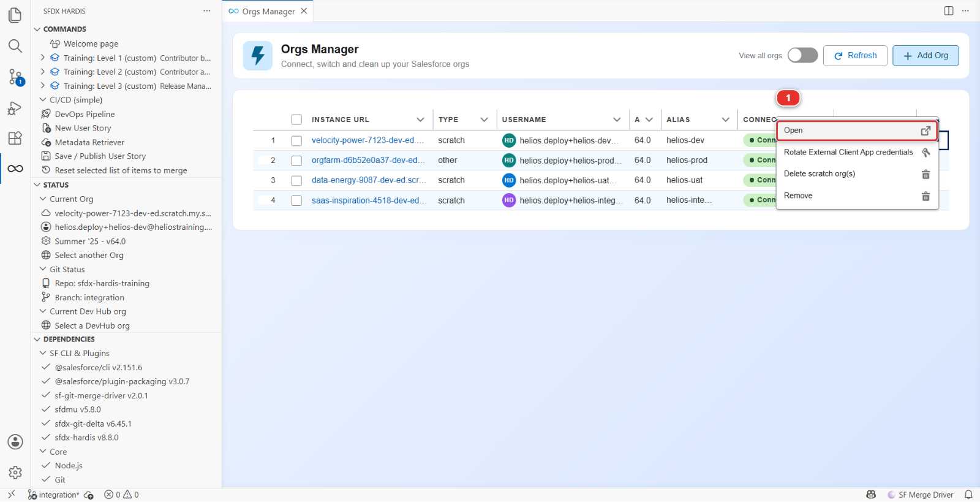Image resolution: width=980 pixels, height=502 pixels.
Task: Click Select a DevHub org
Action: 92,325
